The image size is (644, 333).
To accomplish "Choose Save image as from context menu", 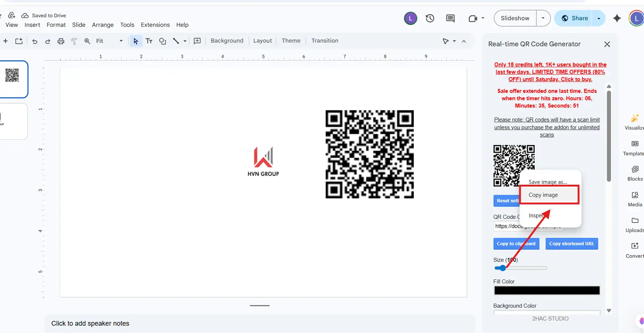I will coord(548,182).
